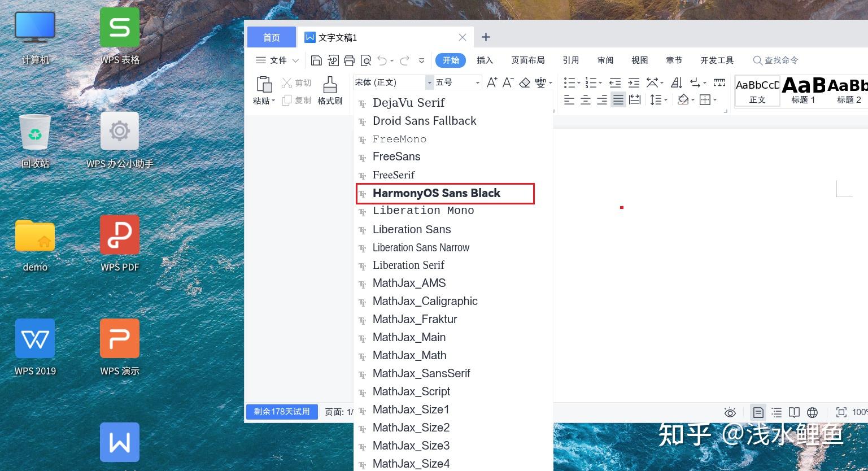Click the Decrease Indent icon
This screenshot has width=868, height=471.
coord(615,83)
